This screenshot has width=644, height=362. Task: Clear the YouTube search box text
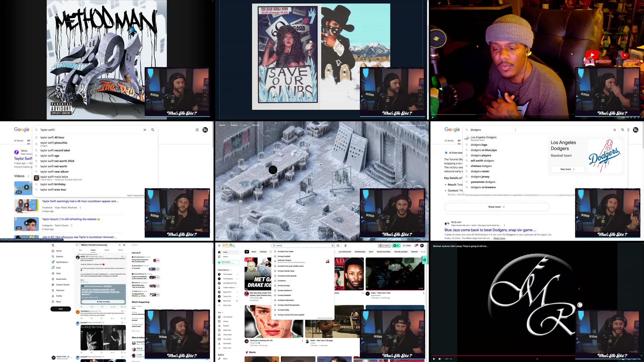[333, 245]
